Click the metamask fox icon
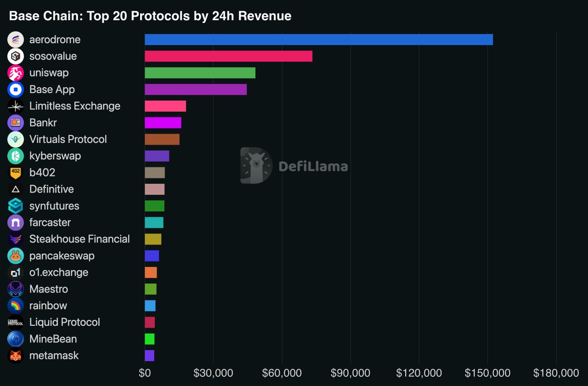The width and height of the screenshot is (588, 386). 16,356
